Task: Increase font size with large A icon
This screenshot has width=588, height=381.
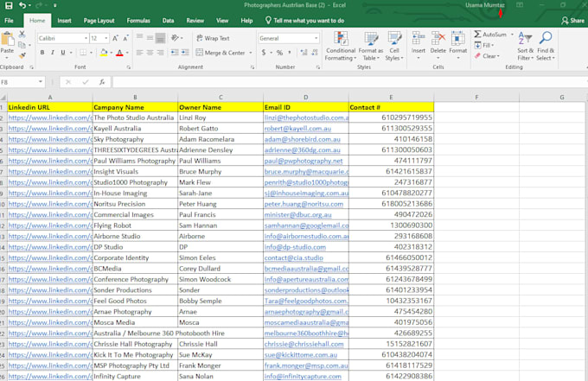Action: 116,38
